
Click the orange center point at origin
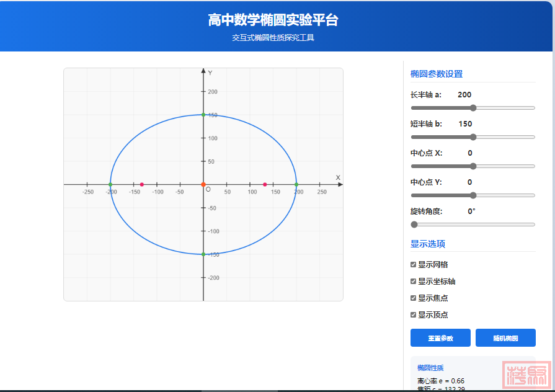(x=203, y=184)
